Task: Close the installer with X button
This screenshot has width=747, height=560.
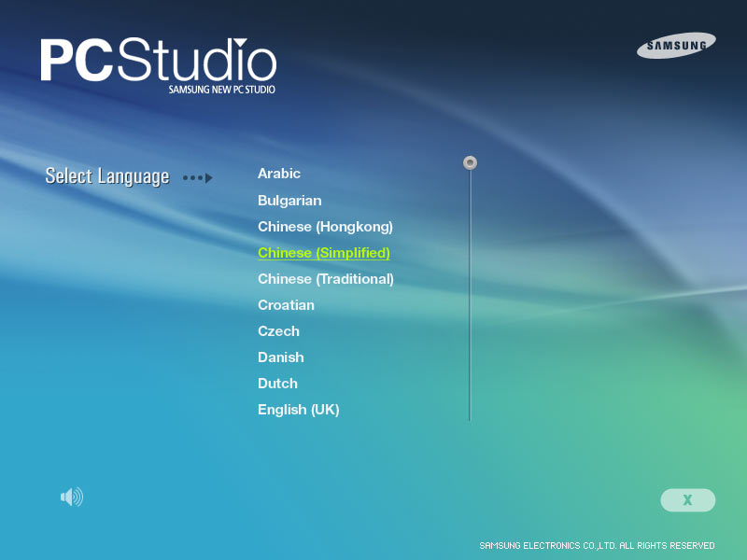Action: 687,500
